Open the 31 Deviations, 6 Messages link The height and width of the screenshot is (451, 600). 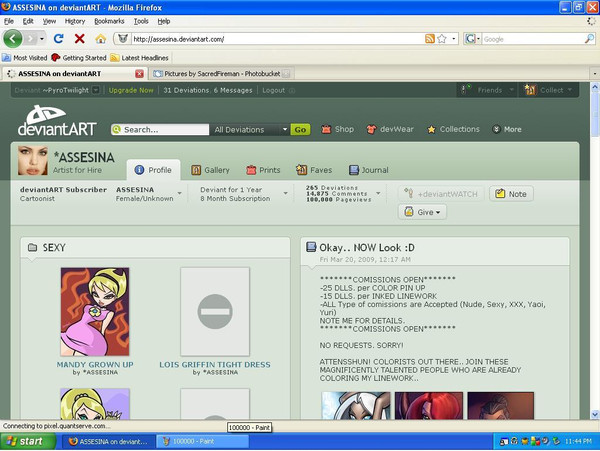pyautogui.click(x=208, y=90)
